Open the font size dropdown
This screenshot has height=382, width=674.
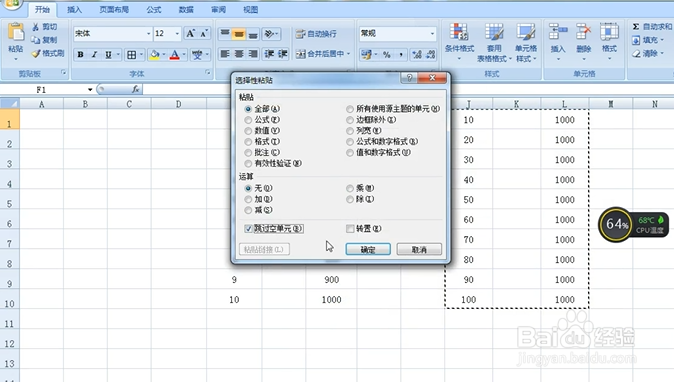tap(177, 34)
